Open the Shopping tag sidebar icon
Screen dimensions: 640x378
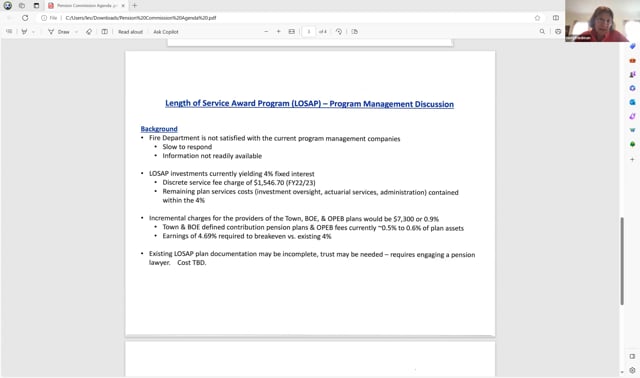coord(632,47)
